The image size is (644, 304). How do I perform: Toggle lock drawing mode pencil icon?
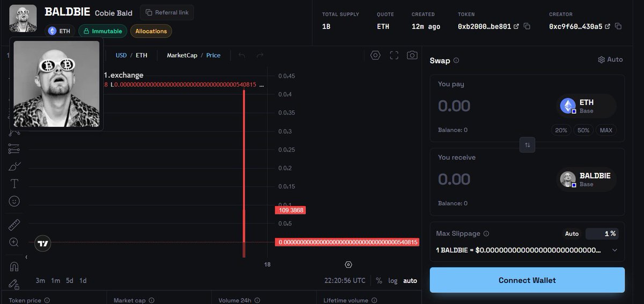pyautogui.click(x=14, y=284)
